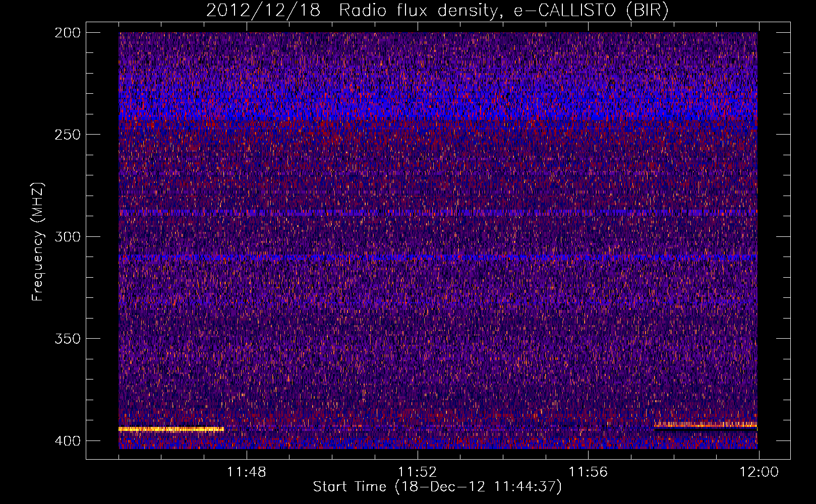This screenshot has width=816, height=504.
Task: Click the 200 frequency tick label
Action: click(67, 32)
